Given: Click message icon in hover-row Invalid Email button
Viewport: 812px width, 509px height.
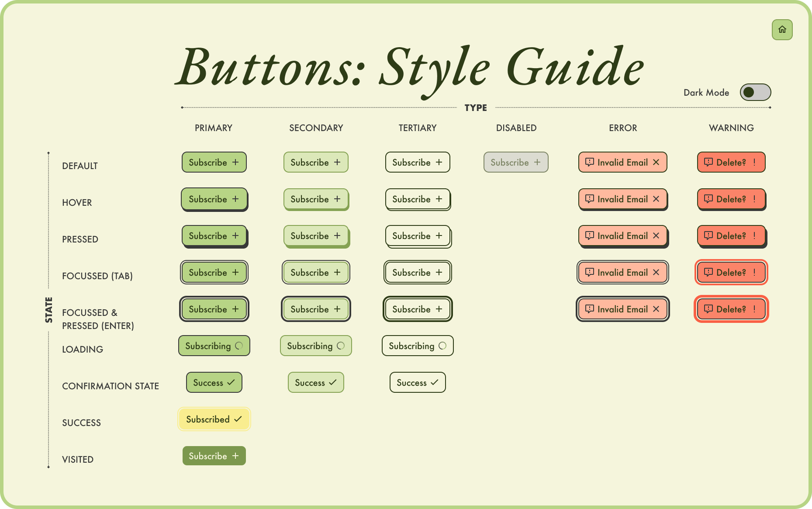Looking at the screenshot, I should click(x=589, y=199).
